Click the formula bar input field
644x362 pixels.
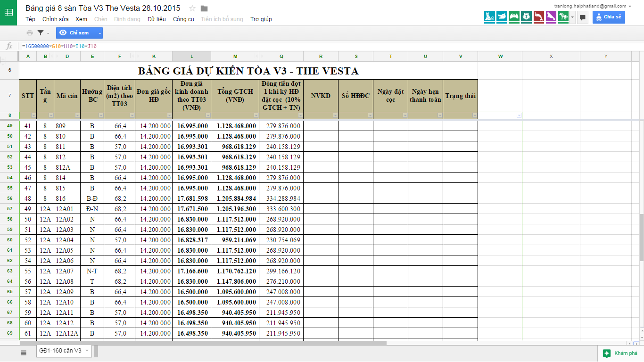[283, 46]
